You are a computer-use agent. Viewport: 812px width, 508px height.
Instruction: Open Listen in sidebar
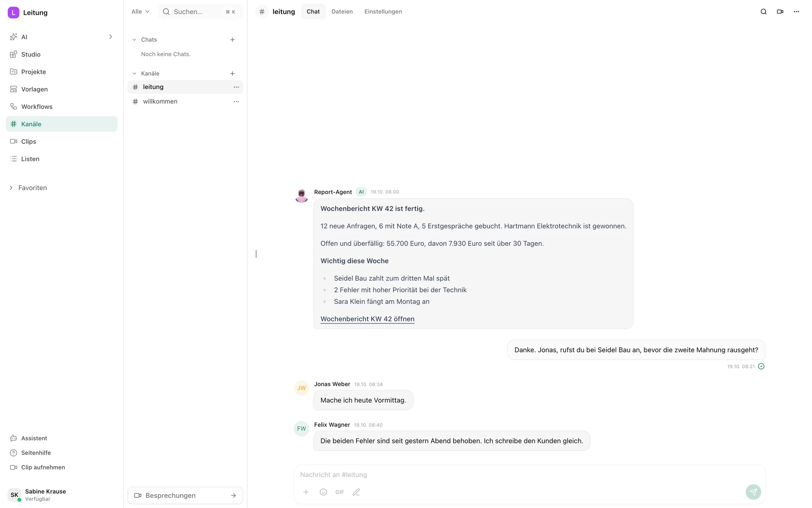61,159
